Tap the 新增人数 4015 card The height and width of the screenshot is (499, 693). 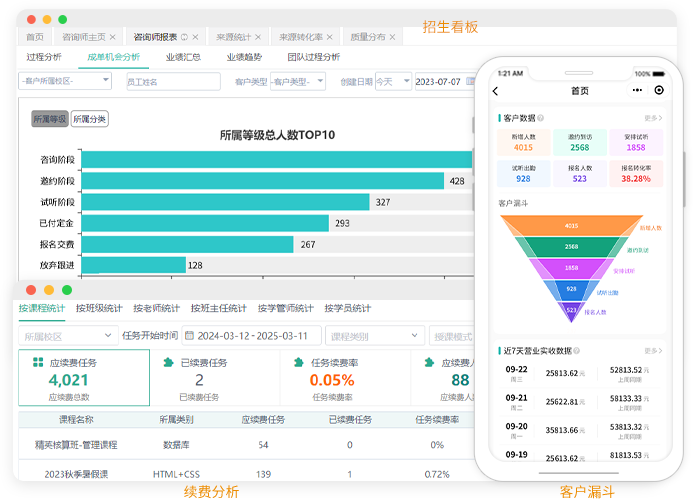tap(523, 142)
